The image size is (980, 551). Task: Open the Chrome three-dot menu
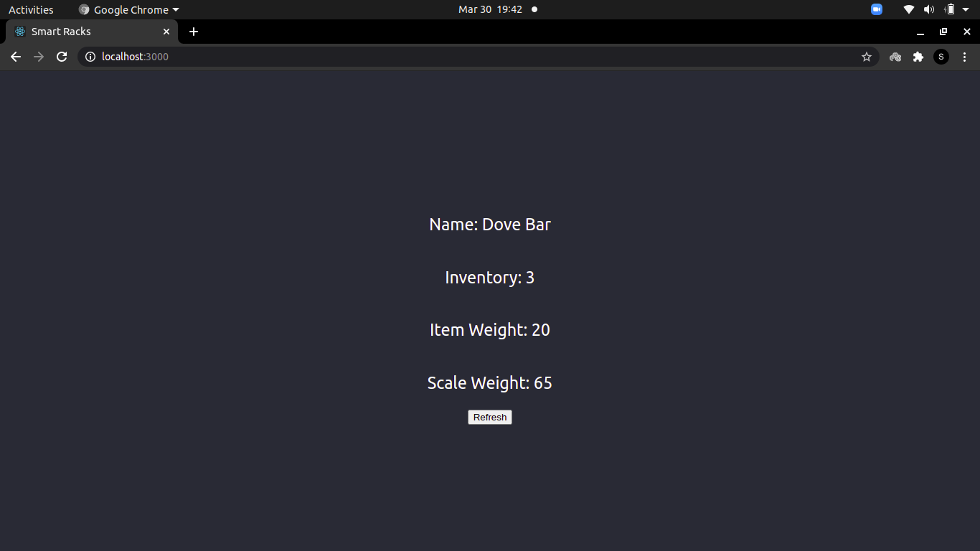[965, 56]
